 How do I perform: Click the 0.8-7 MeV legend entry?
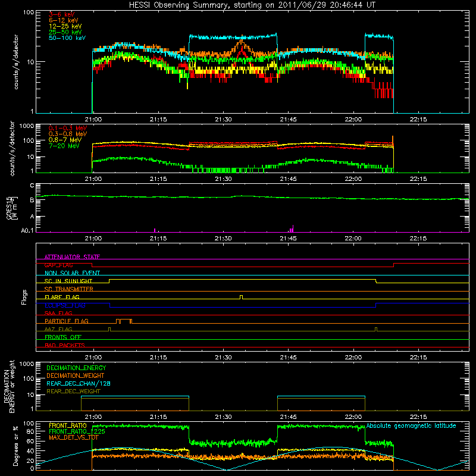65,140
